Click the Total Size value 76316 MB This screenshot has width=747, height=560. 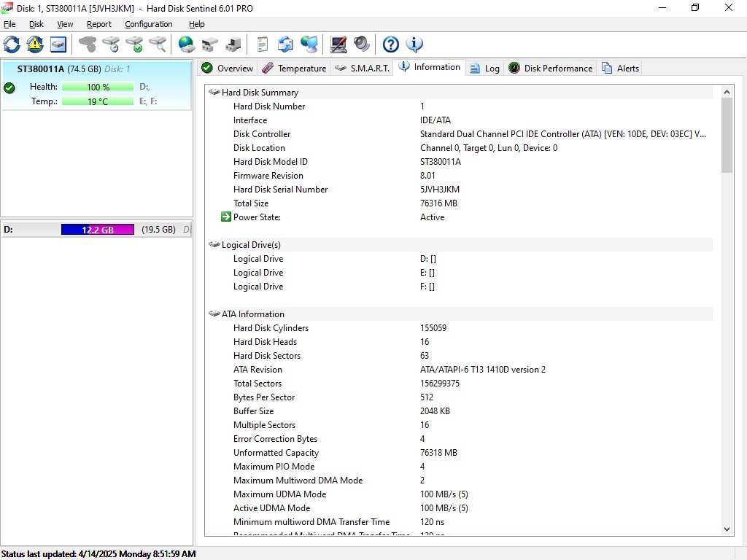(438, 203)
